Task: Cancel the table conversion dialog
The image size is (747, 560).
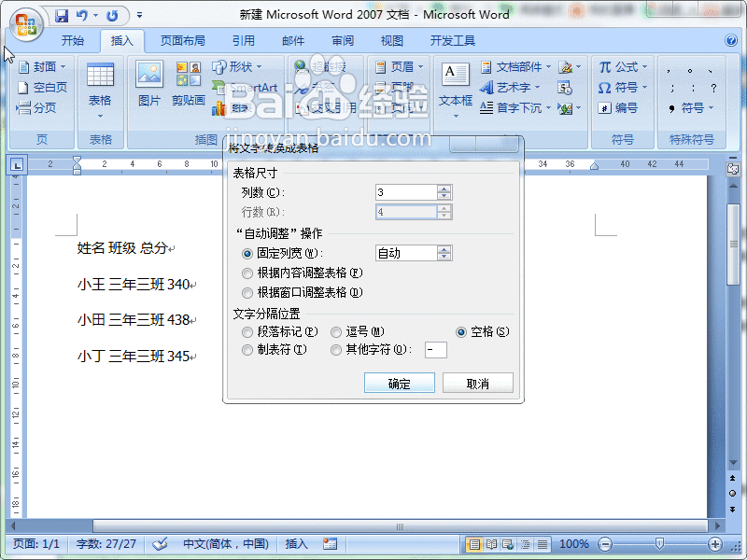Action: pos(477,383)
